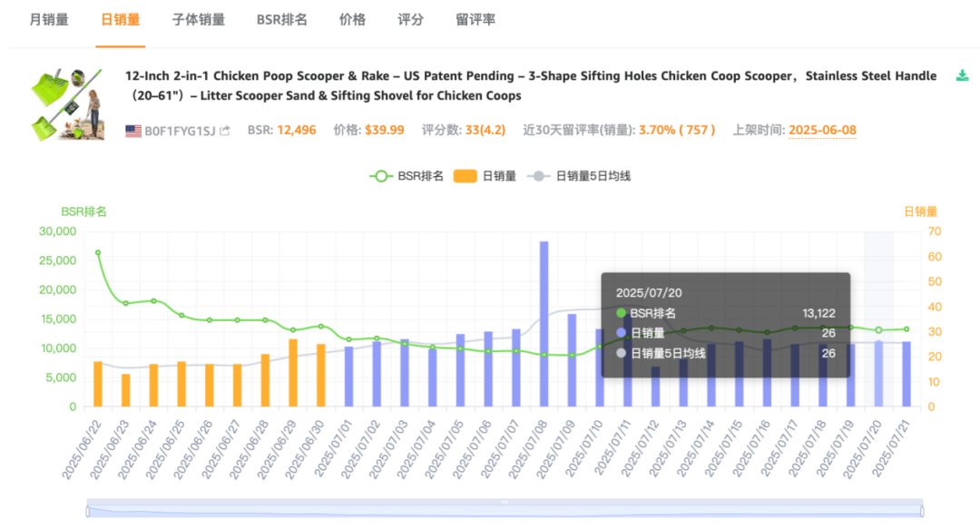The width and height of the screenshot is (980, 529).
Task: Click the bar for 2025/07/01
Action: (348, 377)
